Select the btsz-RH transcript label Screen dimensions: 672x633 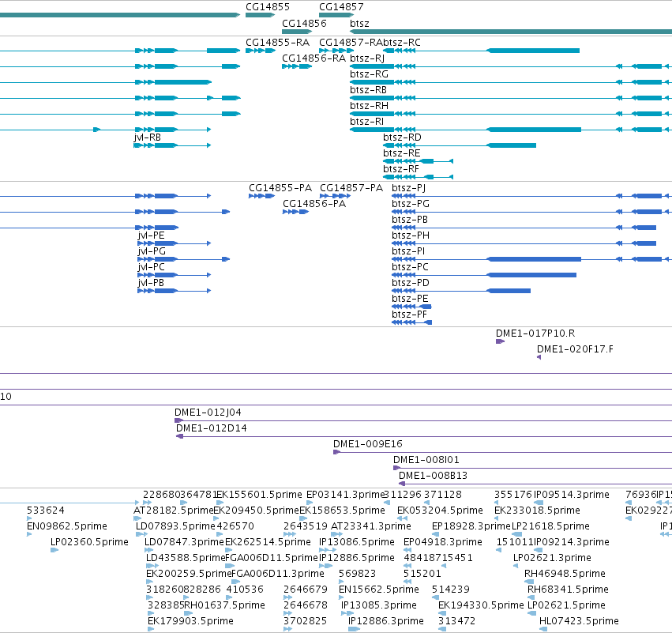(x=369, y=106)
